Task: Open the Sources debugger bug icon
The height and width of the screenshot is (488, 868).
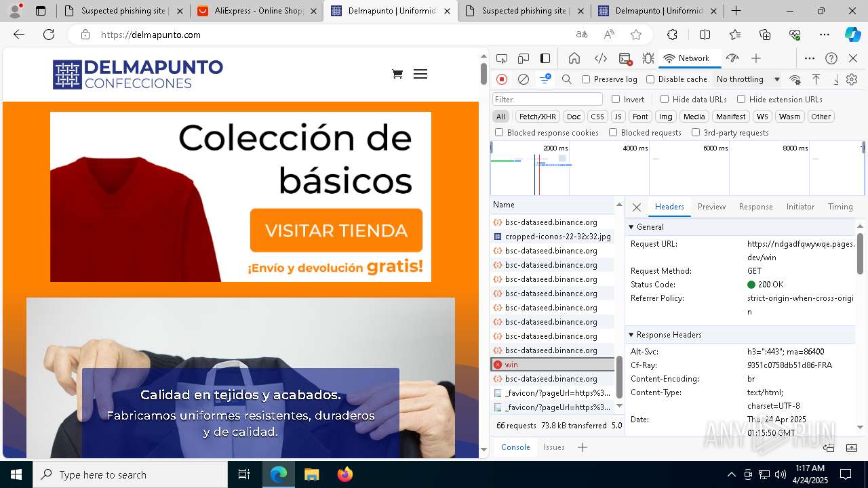Action: (x=648, y=58)
